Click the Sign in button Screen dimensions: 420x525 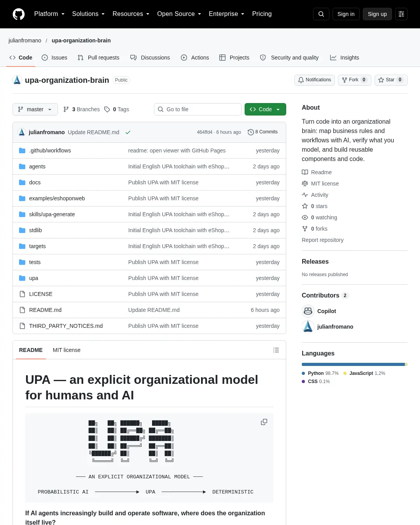point(346,14)
